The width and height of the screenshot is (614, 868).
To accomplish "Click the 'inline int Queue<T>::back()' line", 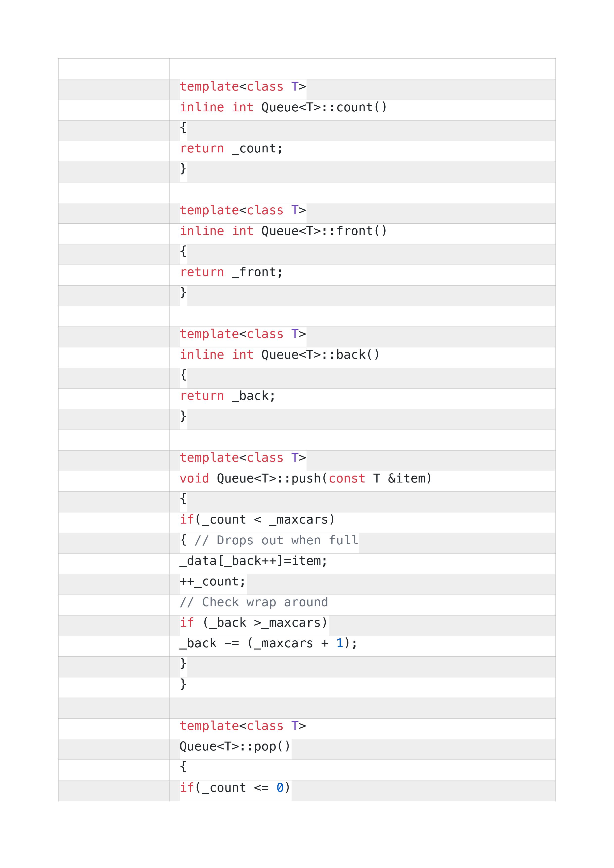I will click(279, 355).
